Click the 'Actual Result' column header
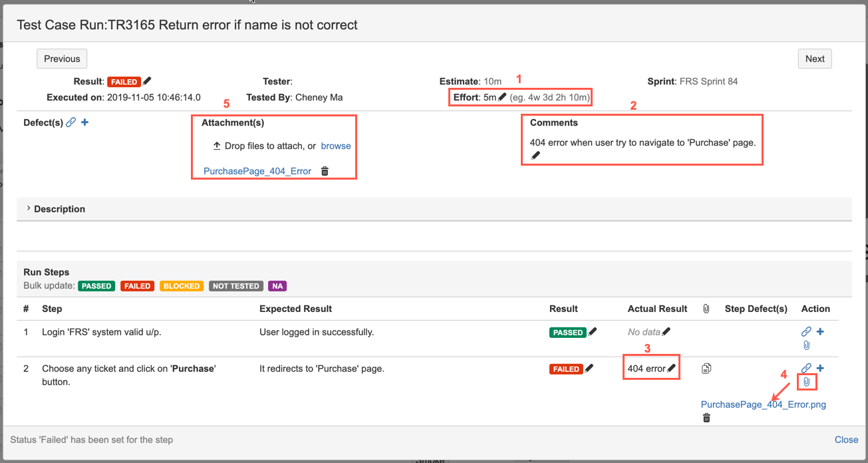This screenshot has height=463, width=868. pos(658,309)
